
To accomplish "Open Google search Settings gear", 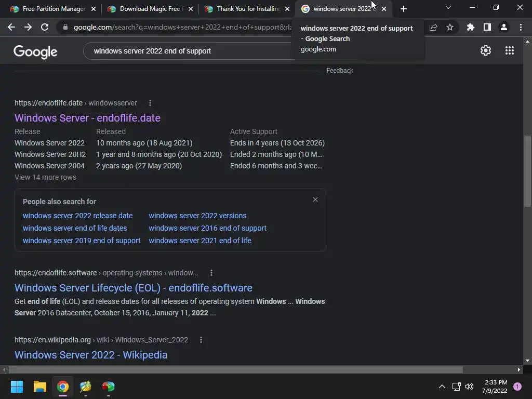I will point(486,50).
